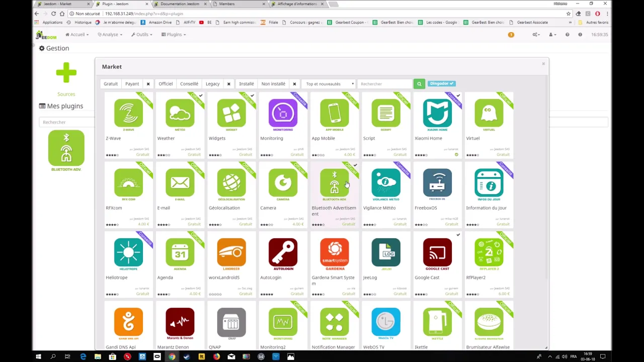This screenshot has width=644, height=362.
Task: Filter market by Officiel
Action: [166, 84]
